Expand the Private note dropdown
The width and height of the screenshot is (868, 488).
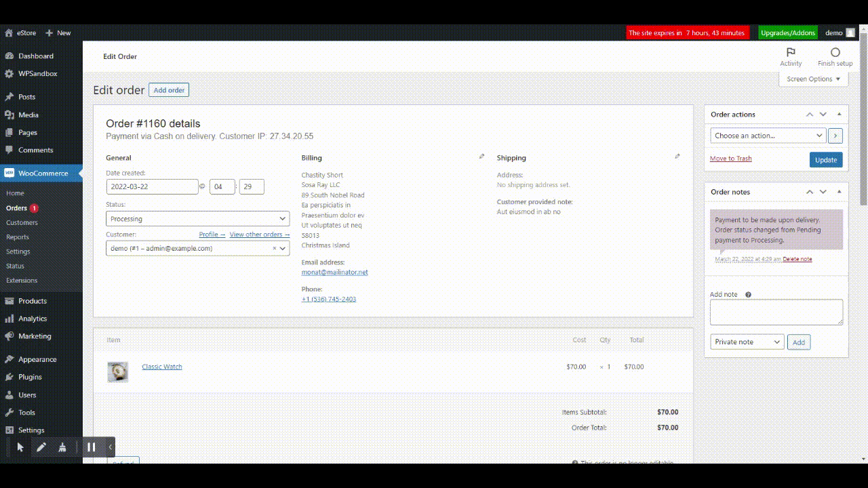(x=746, y=342)
